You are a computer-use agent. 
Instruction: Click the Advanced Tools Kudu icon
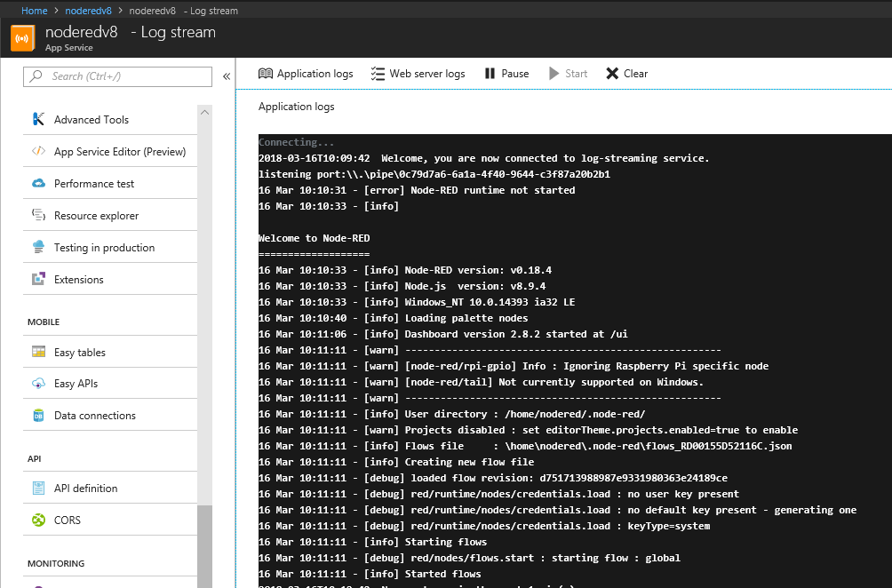[x=38, y=119]
